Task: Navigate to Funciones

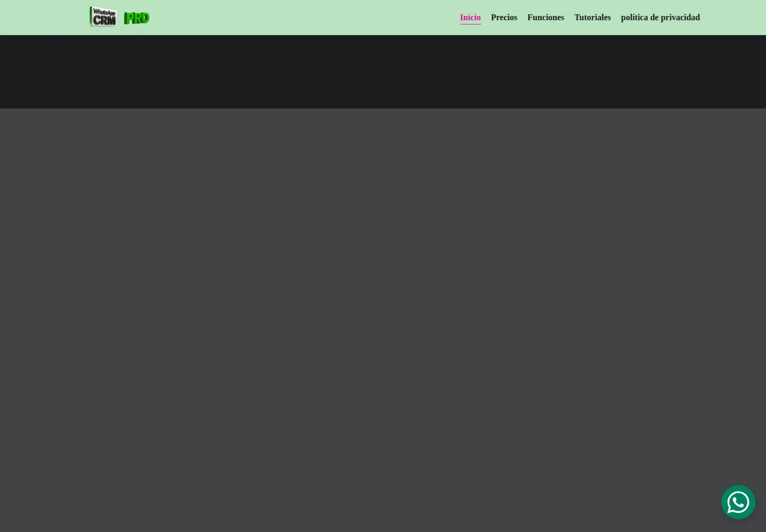Action: [546, 18]
